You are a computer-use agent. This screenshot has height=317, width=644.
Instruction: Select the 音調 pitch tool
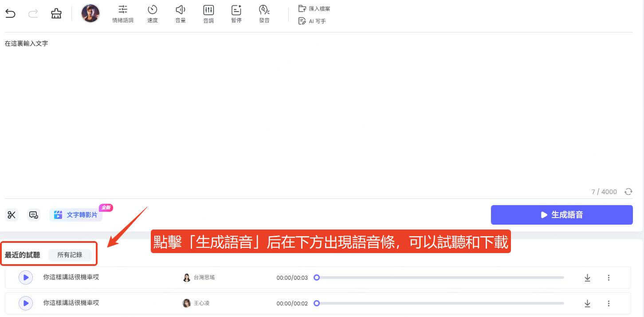208,14
